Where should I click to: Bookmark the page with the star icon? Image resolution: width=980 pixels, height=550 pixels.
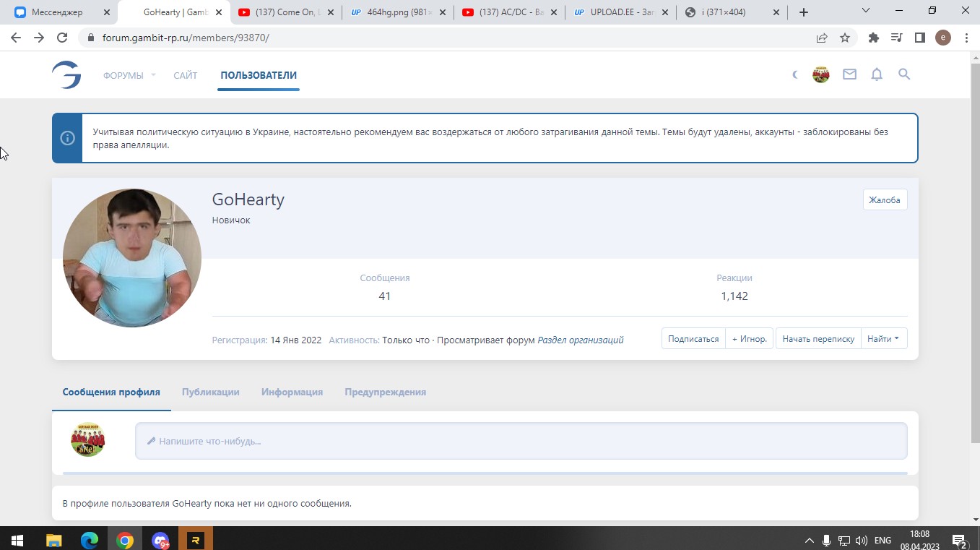[845, 38]
